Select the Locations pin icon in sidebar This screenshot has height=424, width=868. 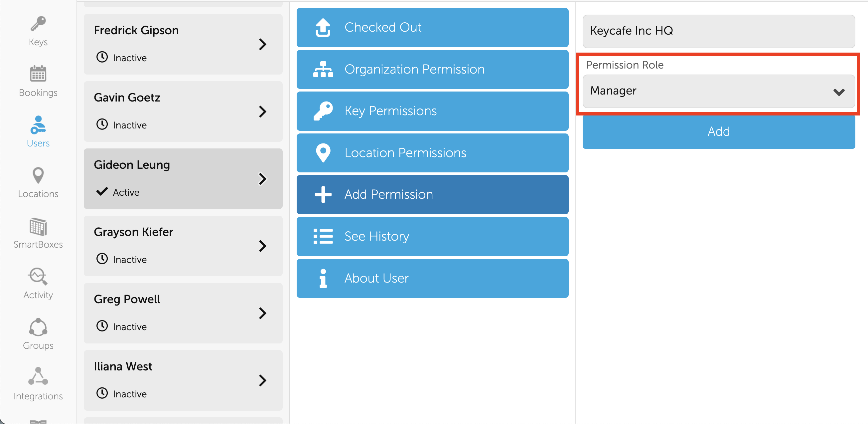(38, 175)
